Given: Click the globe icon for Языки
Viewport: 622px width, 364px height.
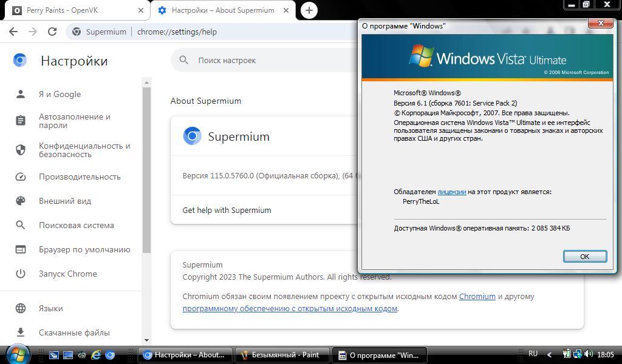Looking at the screenshot, I should click(21, 308).
